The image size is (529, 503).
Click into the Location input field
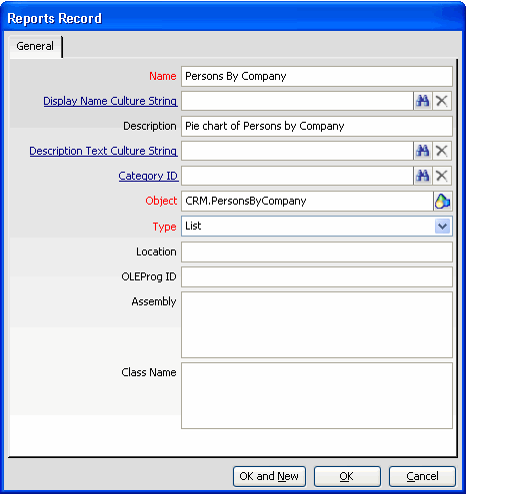(317, 252)
